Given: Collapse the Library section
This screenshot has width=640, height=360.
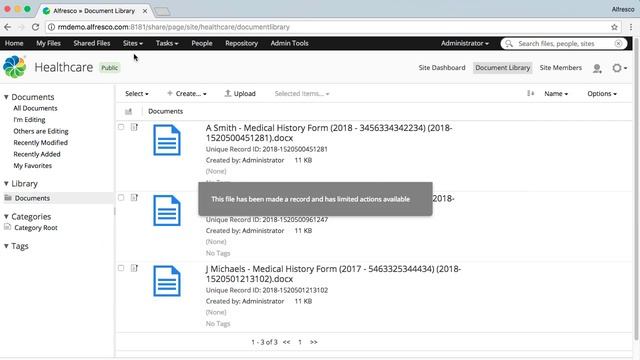Looking at the screenshot, I should tap(6, 184).
